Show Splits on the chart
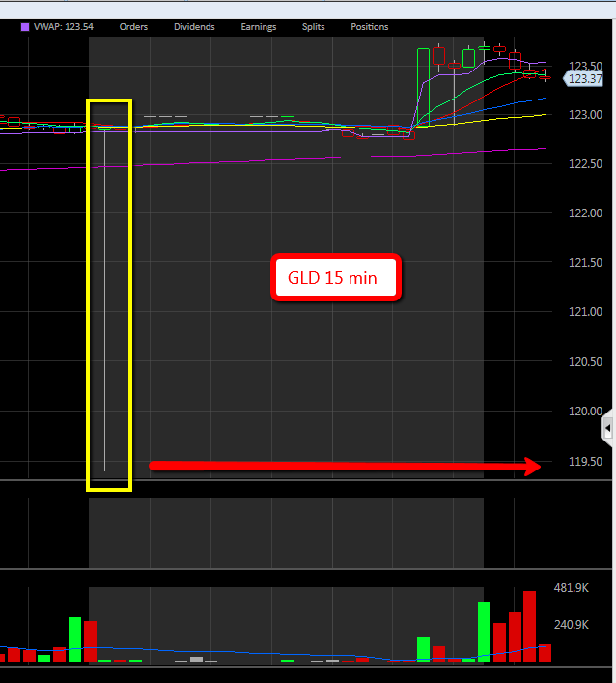 [313, 27]
